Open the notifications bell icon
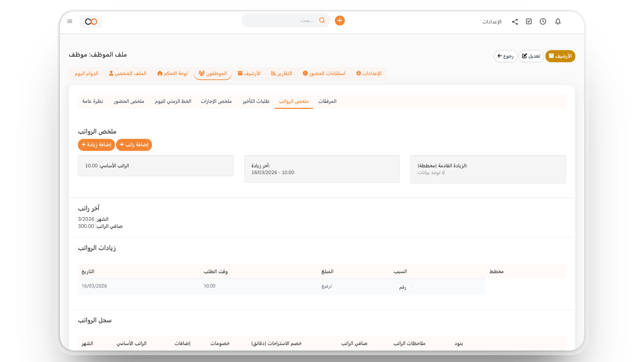The image size is (644, 362). 557,21
